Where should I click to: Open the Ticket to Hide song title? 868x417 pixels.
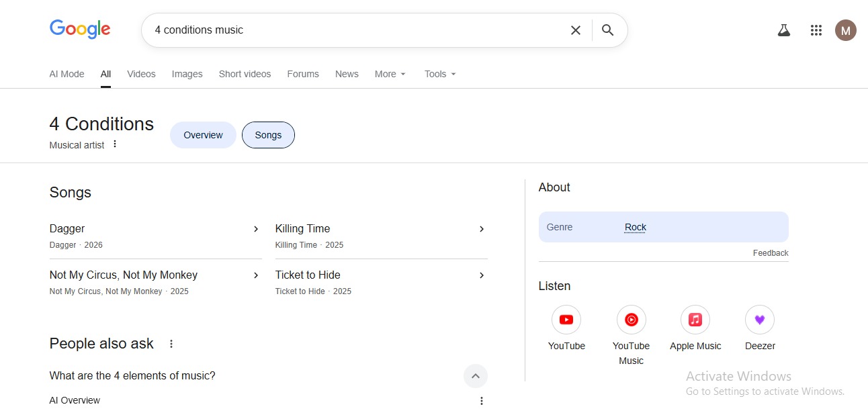pyautogui.click(x=308, y=275)
